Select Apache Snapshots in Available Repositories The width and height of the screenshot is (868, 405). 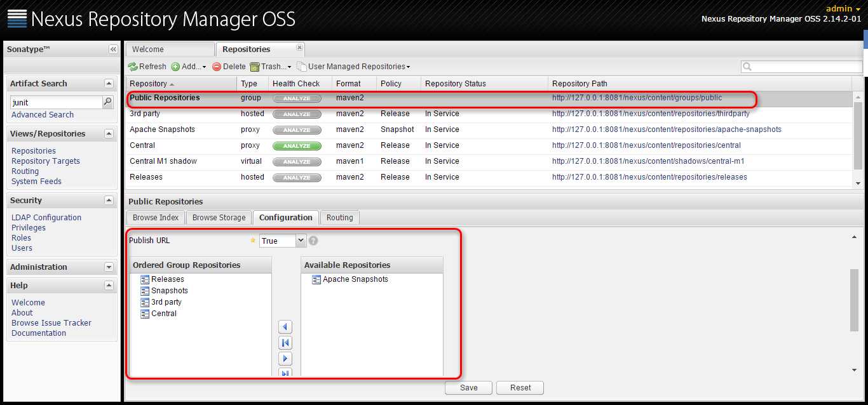[355, 279]
